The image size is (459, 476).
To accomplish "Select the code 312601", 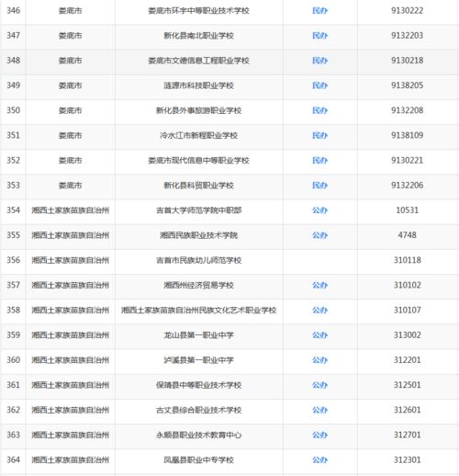I will click(x=407, y=410).
